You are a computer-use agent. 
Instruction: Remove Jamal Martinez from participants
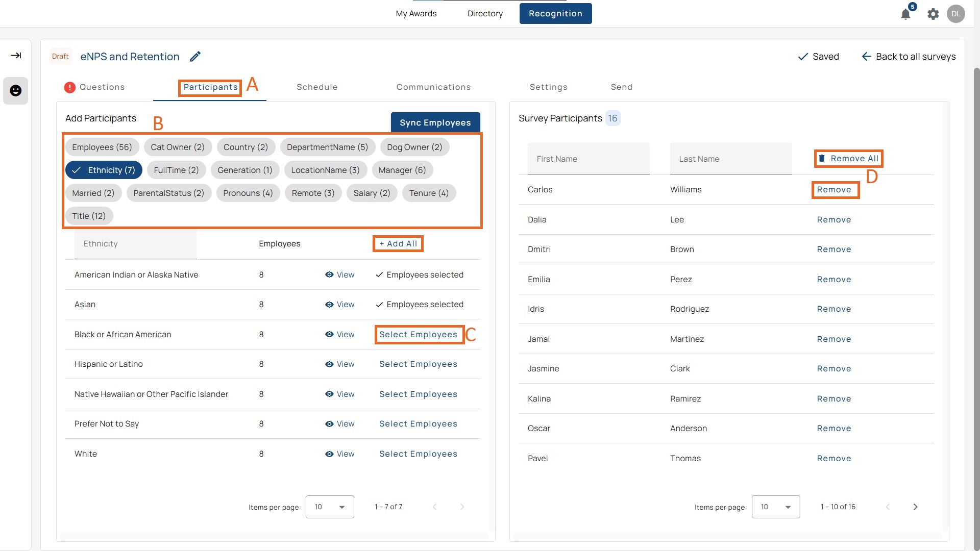[x=834, y=339]
